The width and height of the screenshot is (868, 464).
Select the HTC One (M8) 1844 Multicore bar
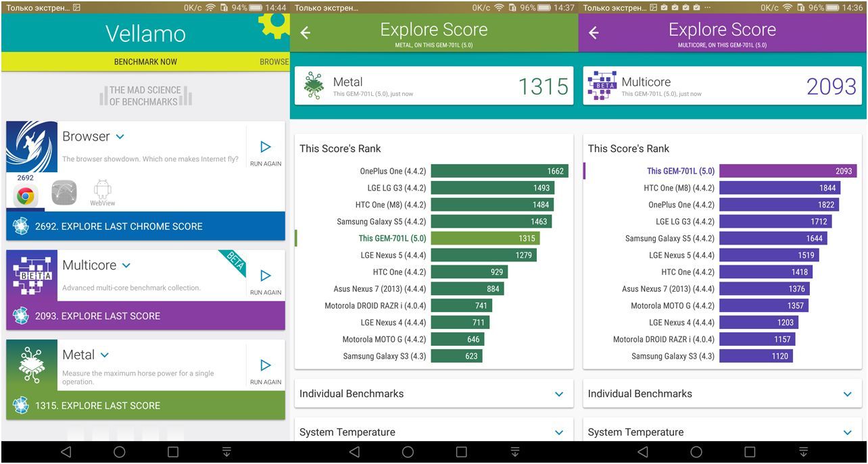point(779,188)
